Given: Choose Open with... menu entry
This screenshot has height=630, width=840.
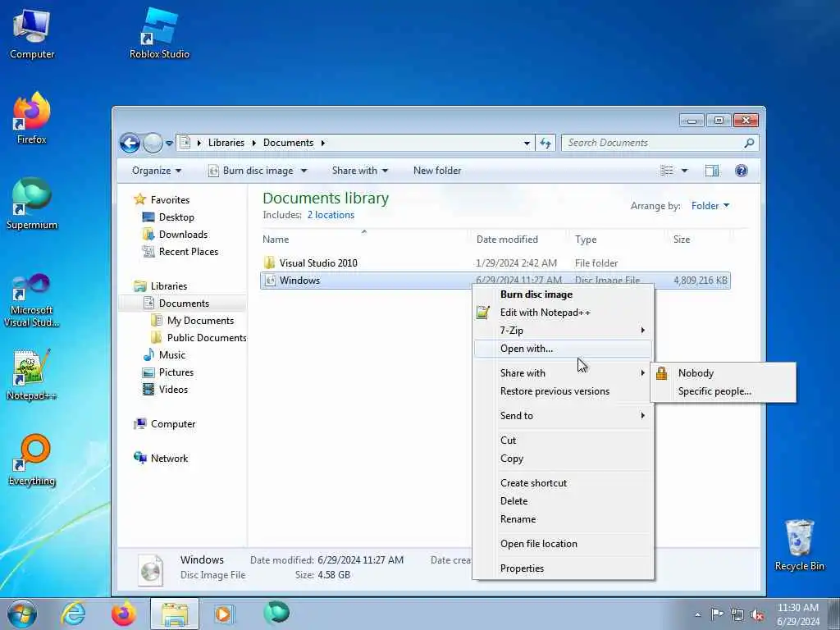Looking at the screenshot, I should (x=563, y=349).
